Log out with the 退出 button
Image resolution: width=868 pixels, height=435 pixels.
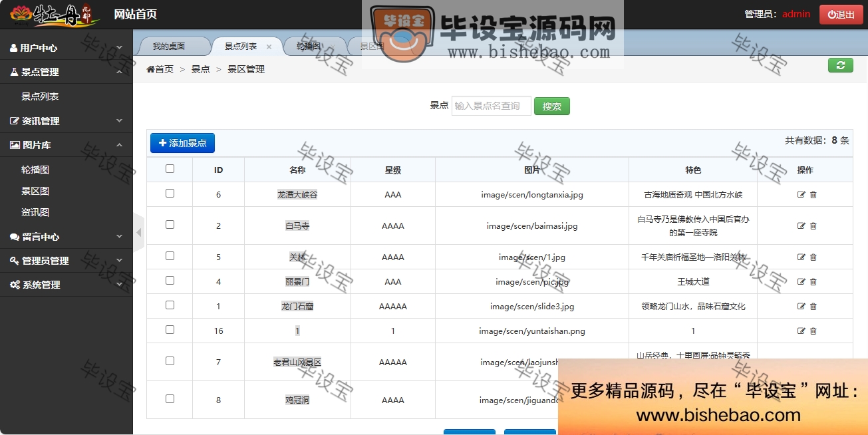841,15
